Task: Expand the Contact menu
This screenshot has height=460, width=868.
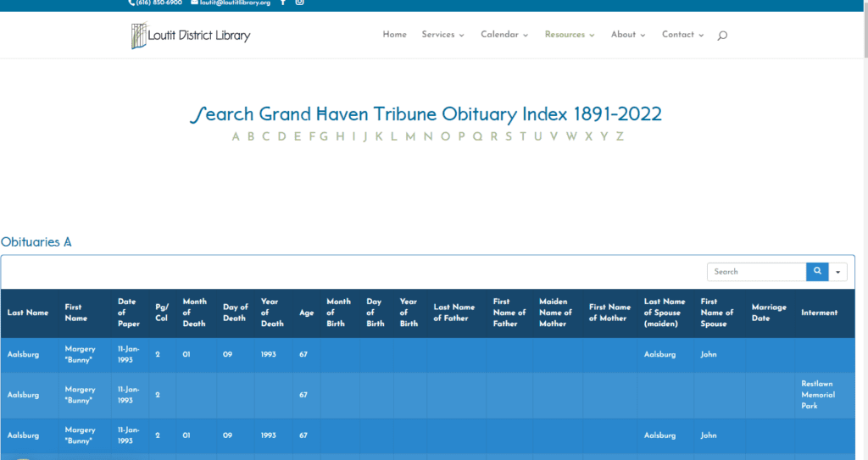Action: click(x=682, y=35)
